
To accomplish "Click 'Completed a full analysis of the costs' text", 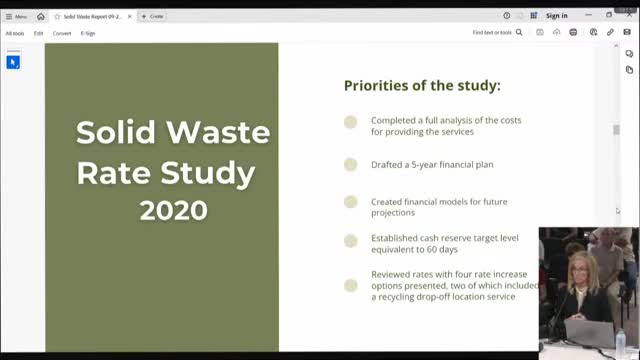I will [446, 120].
